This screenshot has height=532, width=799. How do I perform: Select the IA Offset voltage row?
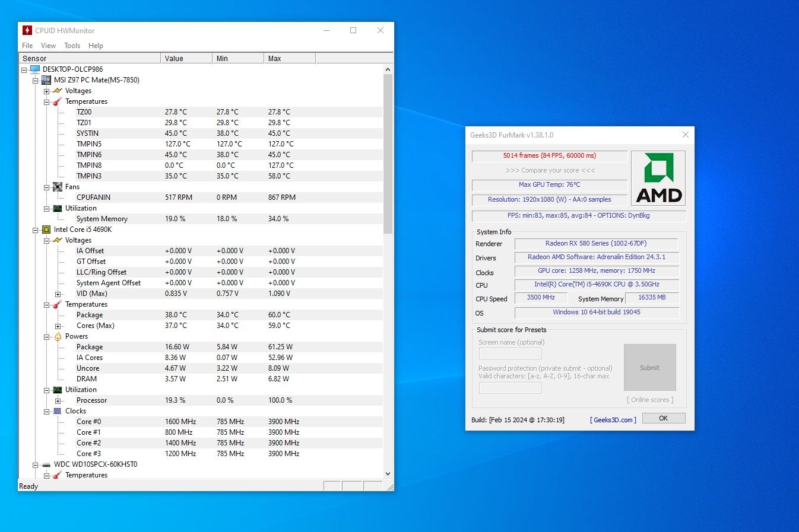click(x=201, y=251)
